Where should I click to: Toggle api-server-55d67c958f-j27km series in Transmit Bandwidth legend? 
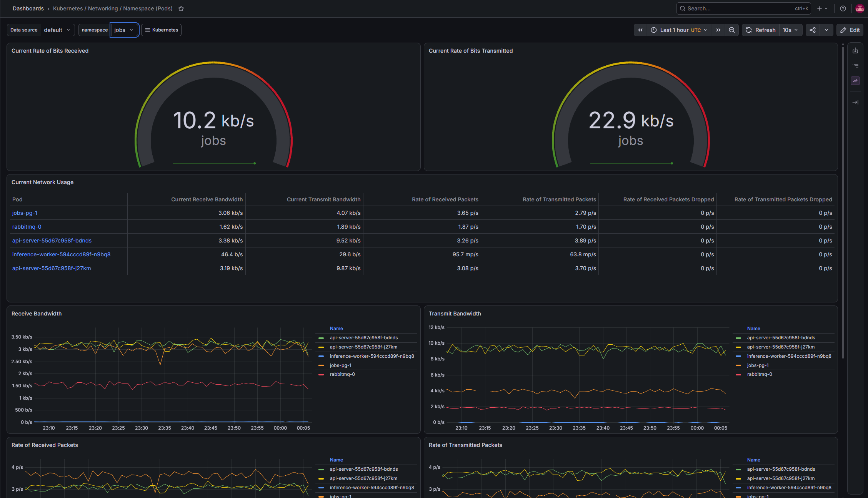[x=781, y=347]
